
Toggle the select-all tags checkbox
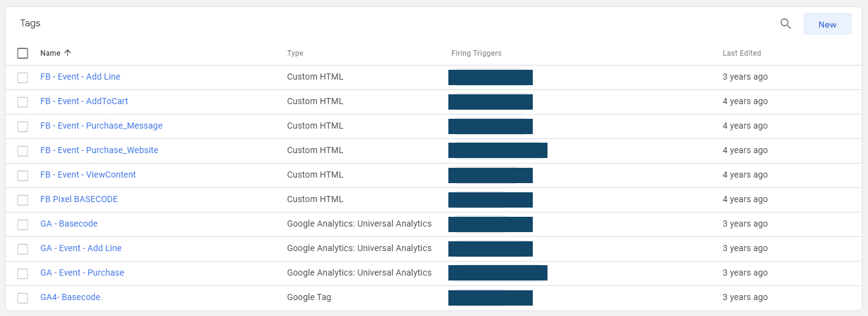click(x=23, y=53)
